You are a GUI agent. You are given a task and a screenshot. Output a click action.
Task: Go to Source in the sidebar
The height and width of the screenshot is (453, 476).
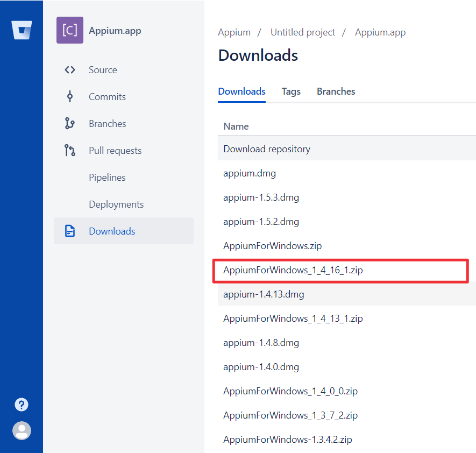[103, 70]
